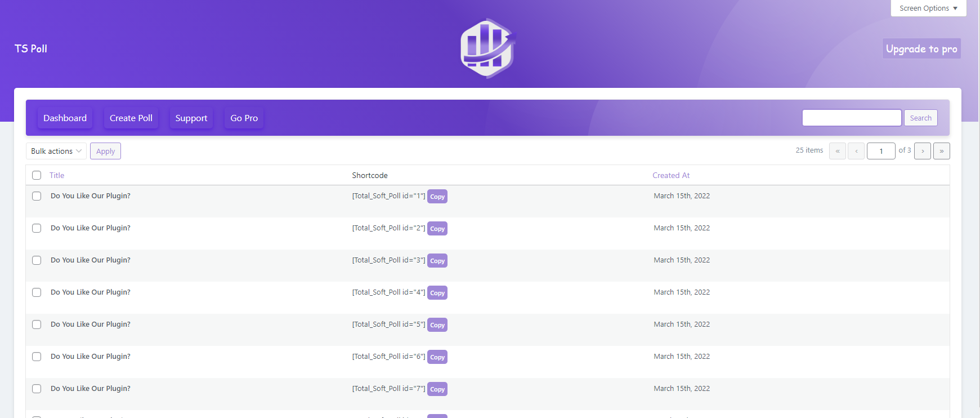
Task: Click March 15th, 2022 in id="1" row
Action: (x=682, y=196)
